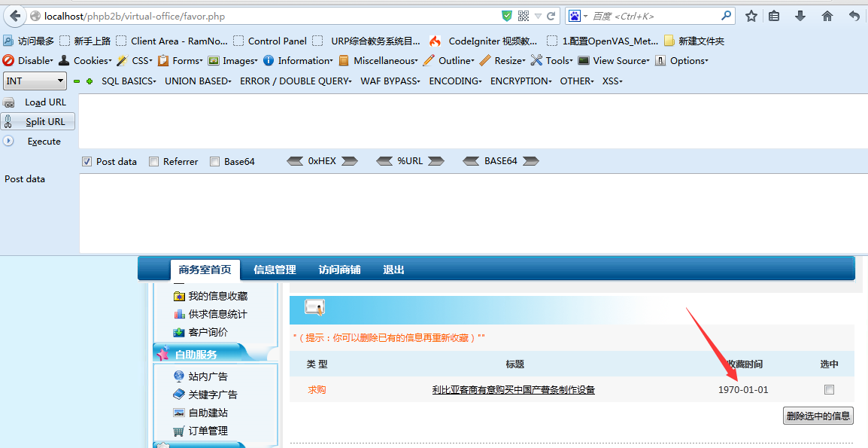Screen dimensions: 868x448
Task: Click inside the Post data text area
Action: tap(472, 213)
